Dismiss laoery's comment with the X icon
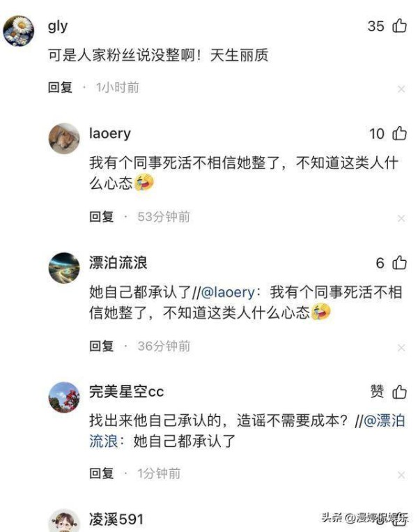The width and height of the screenshot is (418, 532). pyautogui.click(x=401, y=218)
